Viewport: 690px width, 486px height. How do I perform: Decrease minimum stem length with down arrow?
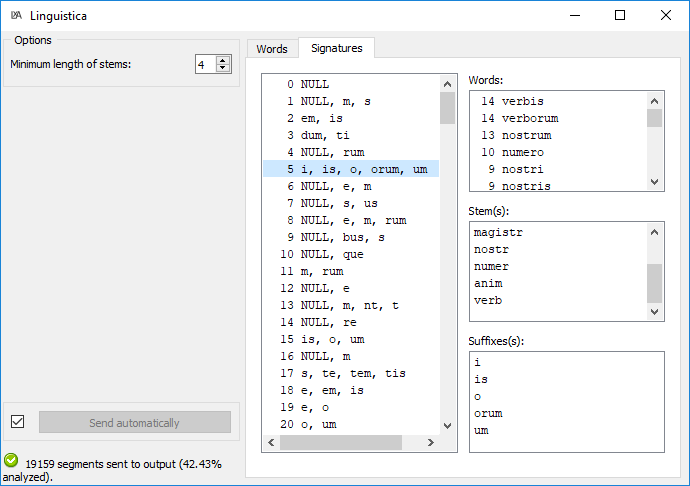pos(223,68)
